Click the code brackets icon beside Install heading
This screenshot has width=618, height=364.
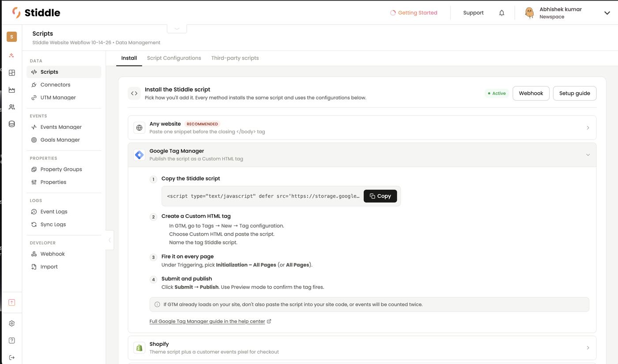pos(134,94)
